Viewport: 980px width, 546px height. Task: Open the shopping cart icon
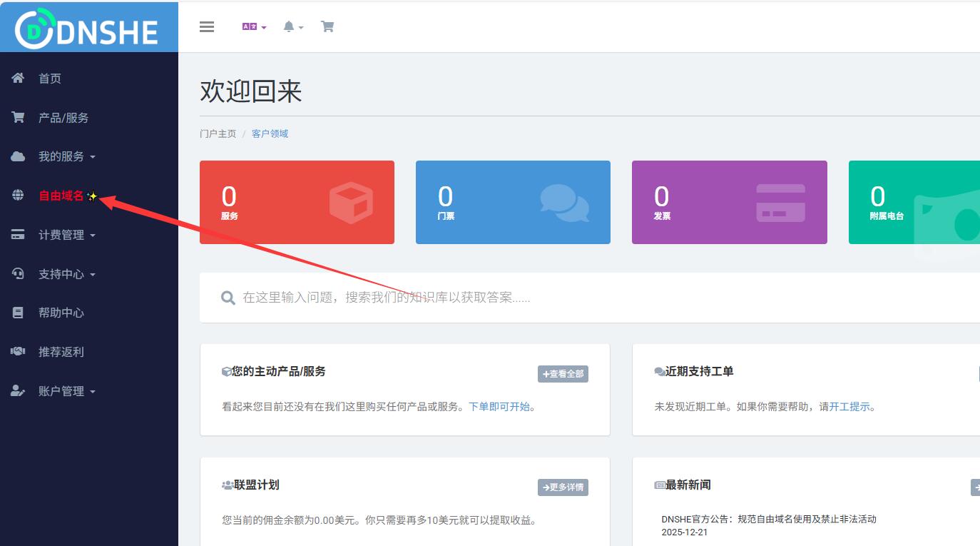pos(327,26)
